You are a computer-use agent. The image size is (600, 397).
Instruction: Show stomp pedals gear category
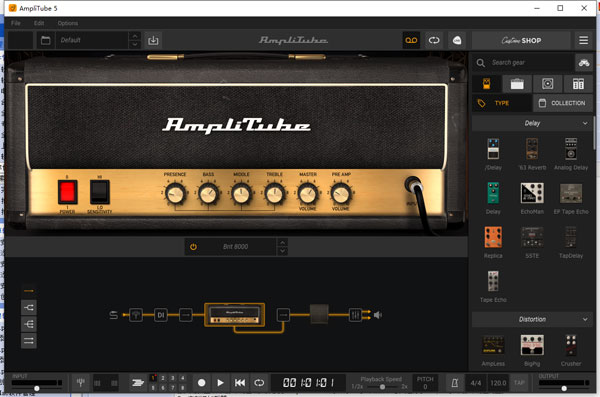click(x=486, y=83)
